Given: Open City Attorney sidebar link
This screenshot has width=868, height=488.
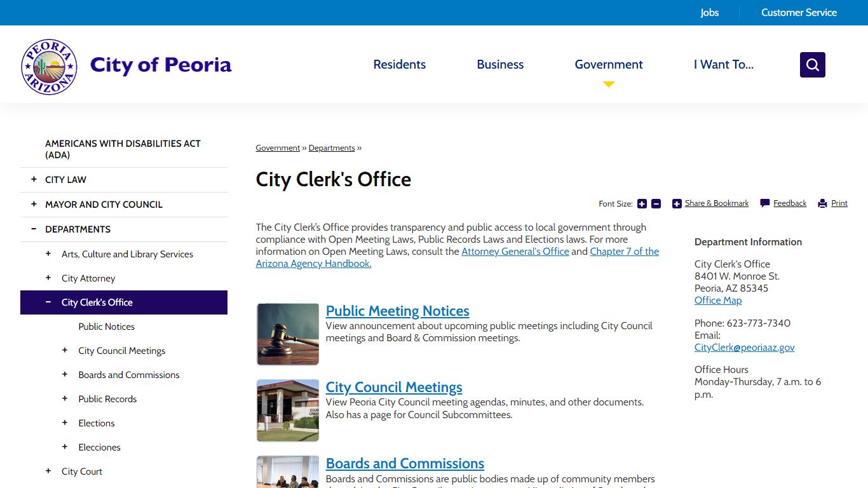Looking at the screenshot, I should (x=88, y=278).
